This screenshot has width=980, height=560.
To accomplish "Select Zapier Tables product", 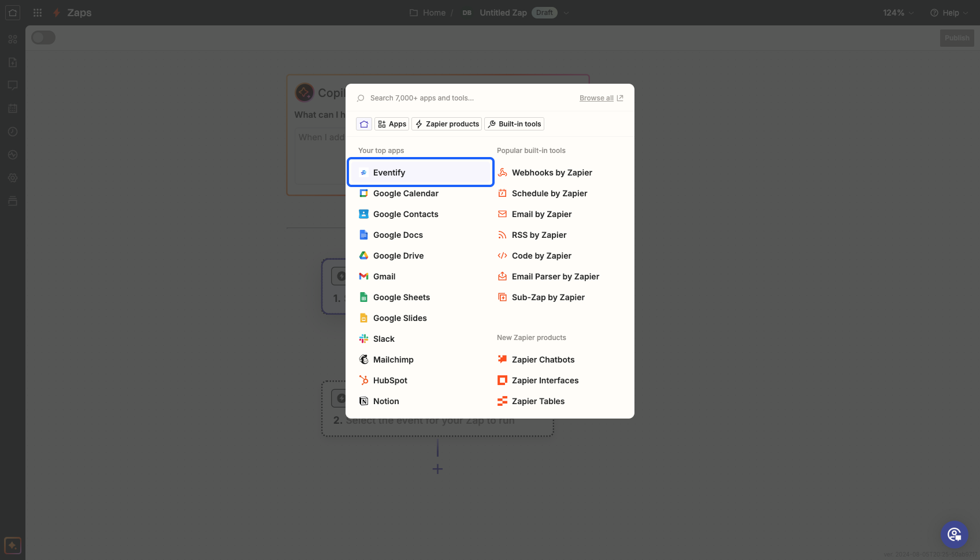I will 559,401.
